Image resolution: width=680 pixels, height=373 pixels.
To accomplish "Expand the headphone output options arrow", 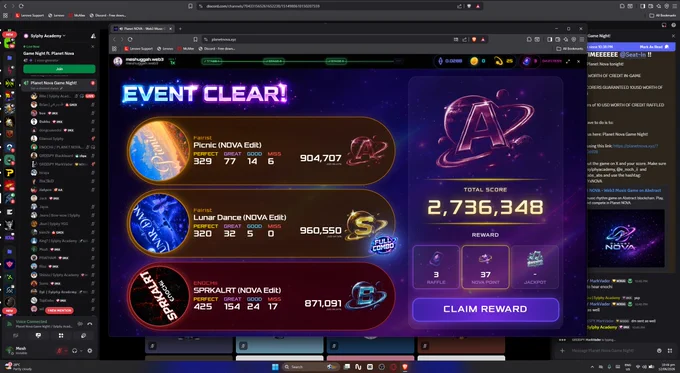I will coord(81,350).
